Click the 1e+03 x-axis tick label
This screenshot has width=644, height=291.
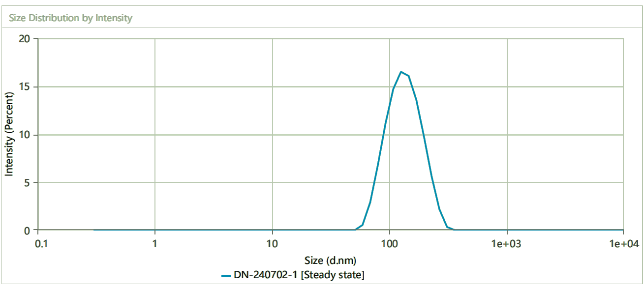coord(506,243)
